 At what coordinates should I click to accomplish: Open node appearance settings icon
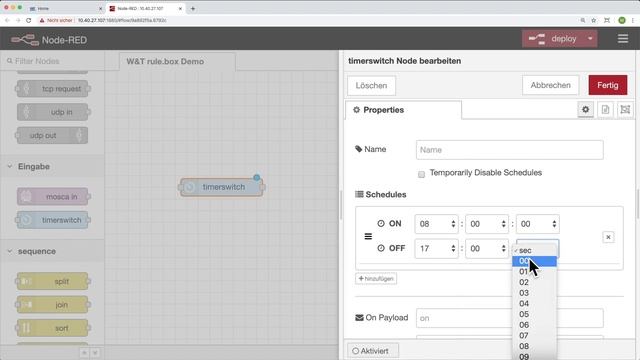(624, 109)
